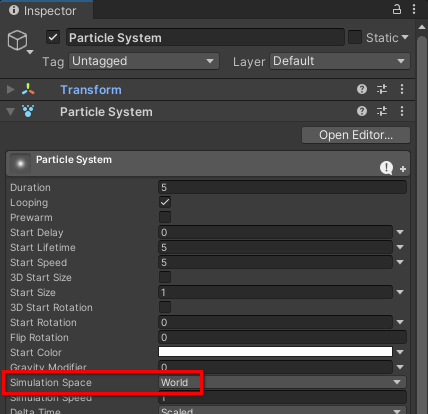Viewport: 428px width, 414px height.
Task: Collapse the Particle System component foldout
Action: pos(11,111)
